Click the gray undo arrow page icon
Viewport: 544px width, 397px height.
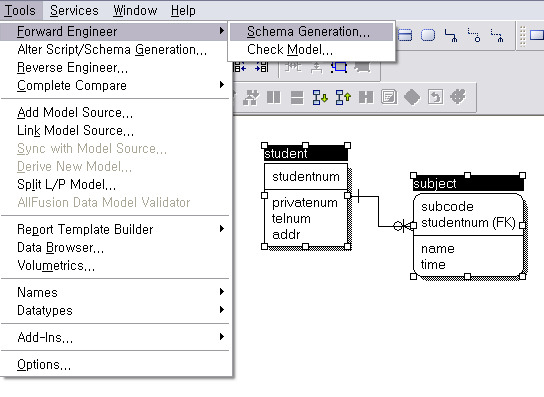tap(435, 97)
